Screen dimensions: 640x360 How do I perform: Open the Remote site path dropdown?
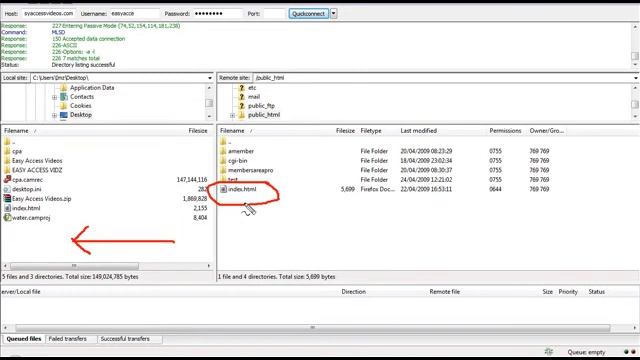(x=636, y=78)
